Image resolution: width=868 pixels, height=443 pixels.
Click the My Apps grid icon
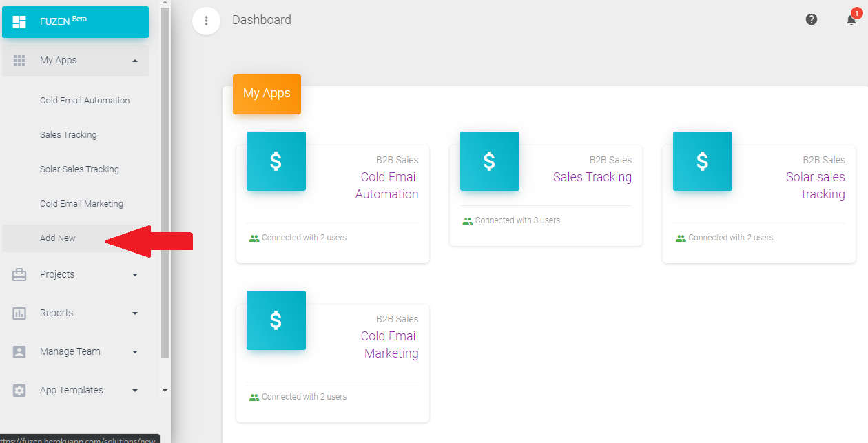click(x=19, y=61)
